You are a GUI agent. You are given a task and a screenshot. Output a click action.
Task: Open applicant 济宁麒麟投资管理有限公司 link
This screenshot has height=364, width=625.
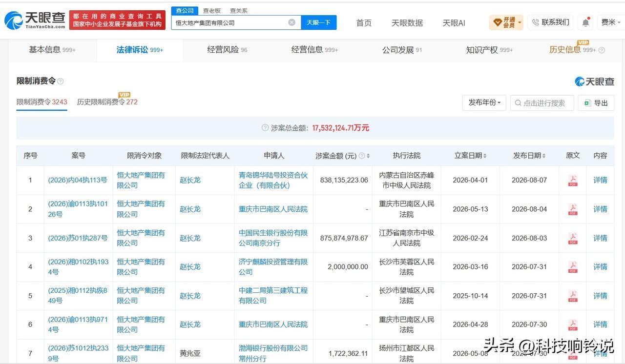[273, 267]
